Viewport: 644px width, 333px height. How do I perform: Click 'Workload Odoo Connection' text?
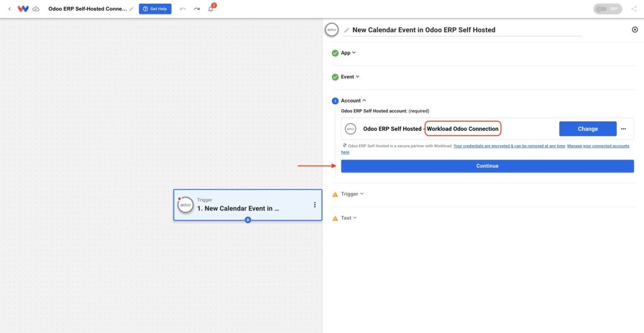pos(462,129)
